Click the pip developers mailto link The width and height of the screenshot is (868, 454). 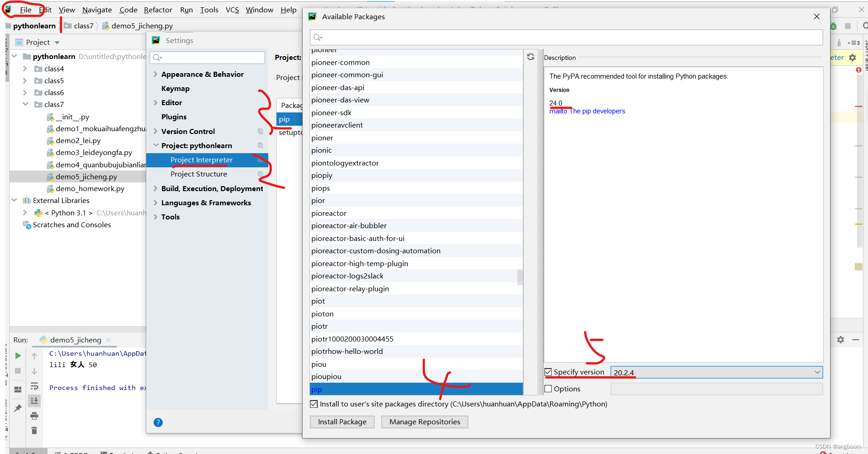click(x=587, y=111)
